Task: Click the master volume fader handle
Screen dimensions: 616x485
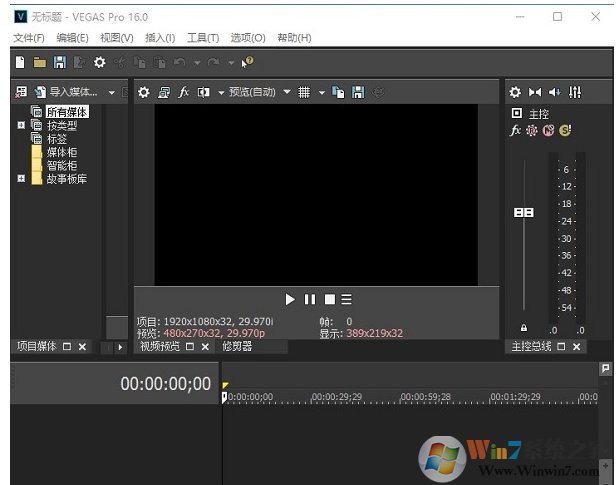Action: pos(524,212)
